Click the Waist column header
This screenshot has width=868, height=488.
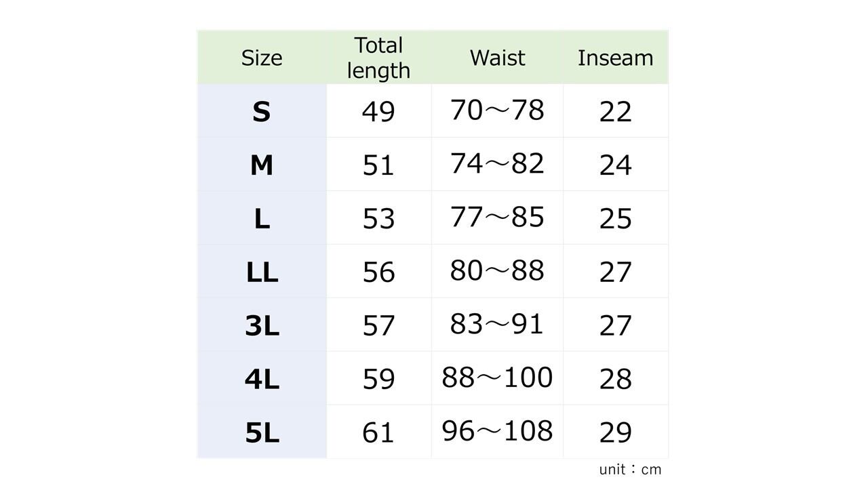(x=497, y=58)
